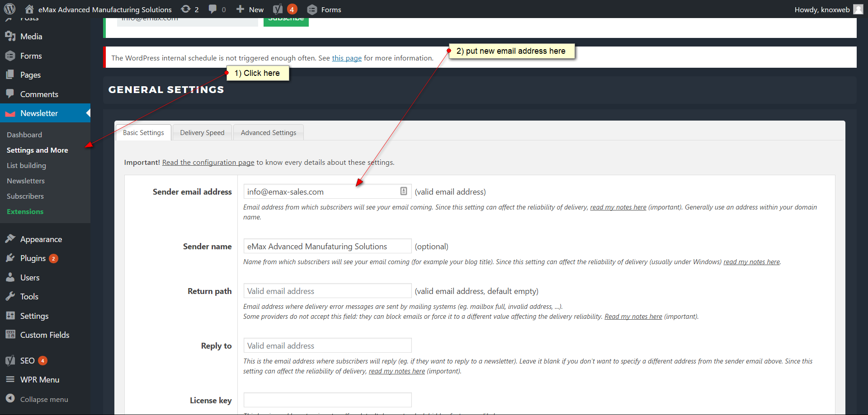Open the Delivery Speed tab

pos(202,133)
